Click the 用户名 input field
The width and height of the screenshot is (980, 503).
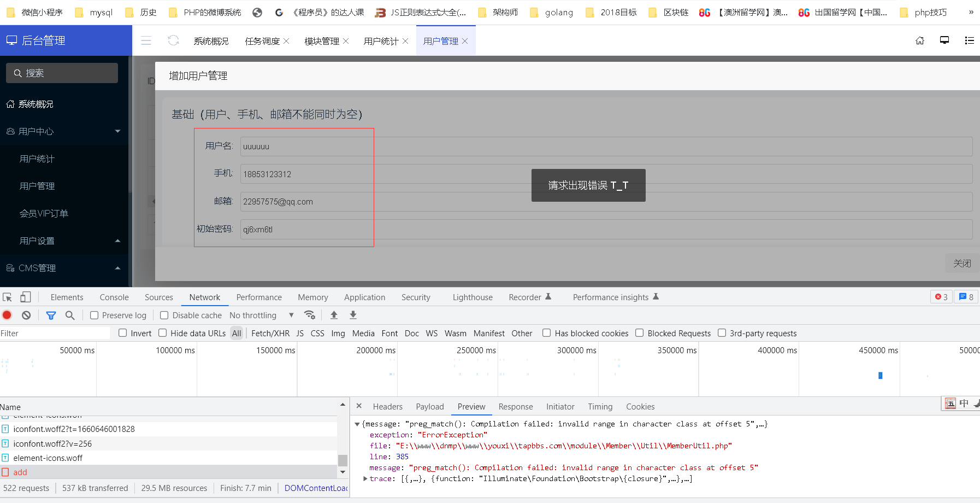pos(606,146)
